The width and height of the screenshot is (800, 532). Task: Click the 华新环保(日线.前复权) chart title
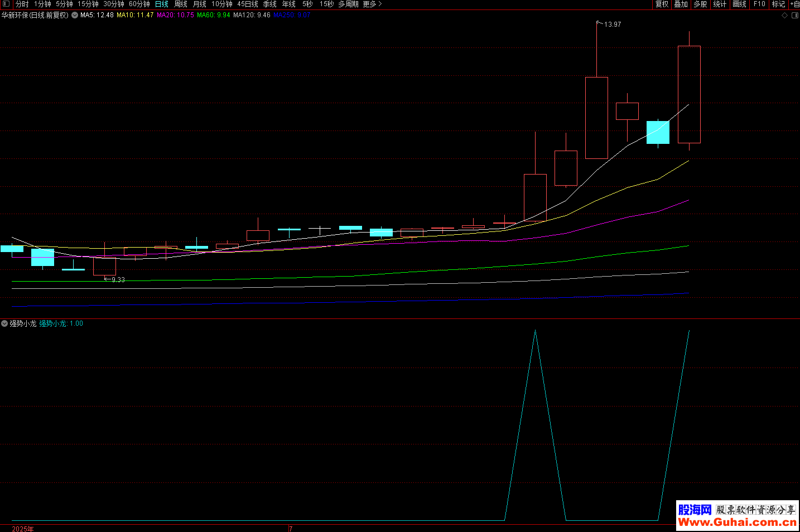click(35, 16)
